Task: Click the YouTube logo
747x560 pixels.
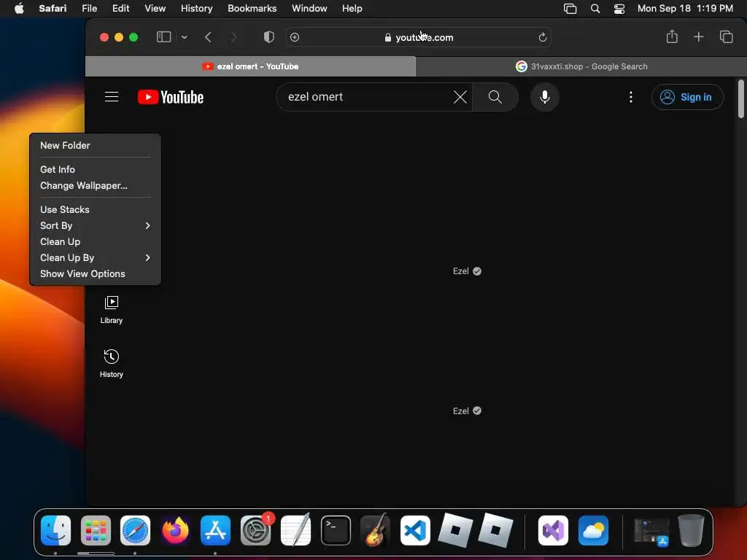Action: pos(171,97)
